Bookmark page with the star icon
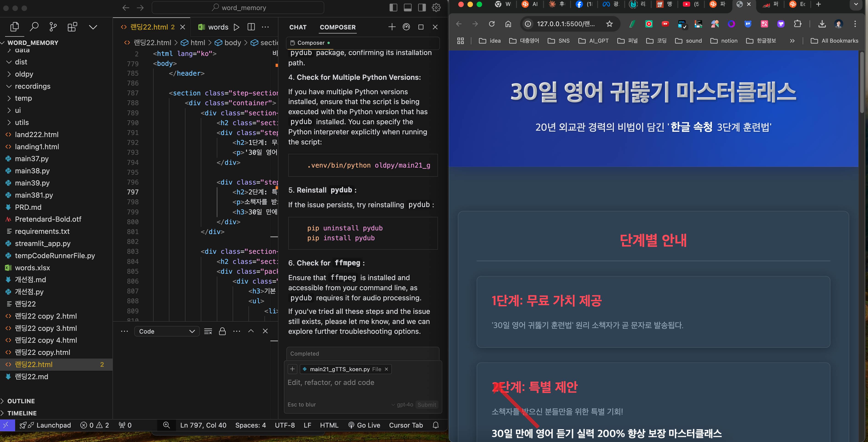Screen dimensions: 868x442 [x=609, y=24]
